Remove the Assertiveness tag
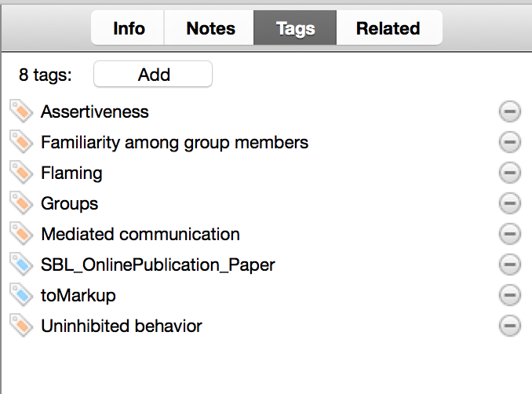Image resolution: width=532 pixels, height=394 pixels. click(x=509, y=112)
